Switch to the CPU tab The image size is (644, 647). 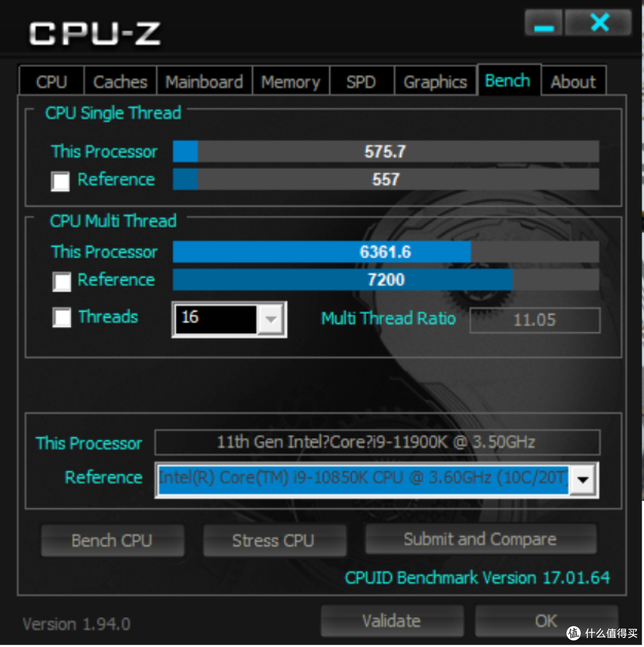51,82
